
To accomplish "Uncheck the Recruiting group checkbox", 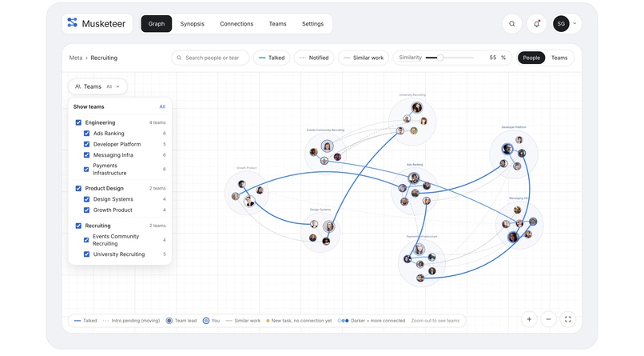I will tap(78, 226).
